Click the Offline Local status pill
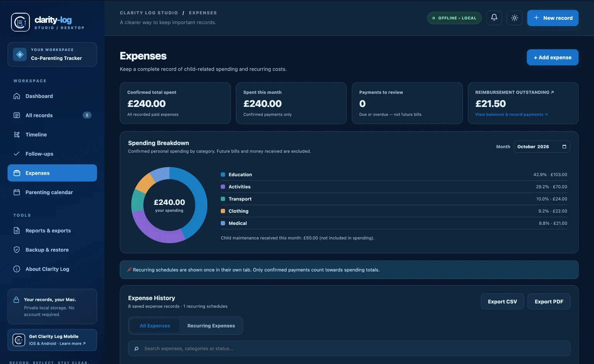Screen dimensions: 594x364 (x=454, y=18)
